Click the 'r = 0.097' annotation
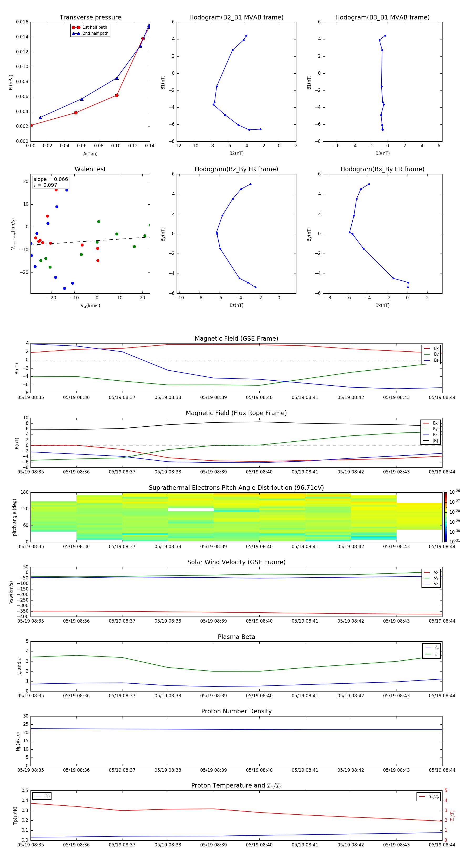This screenshot has width=473, height=868. coord(45,185)
